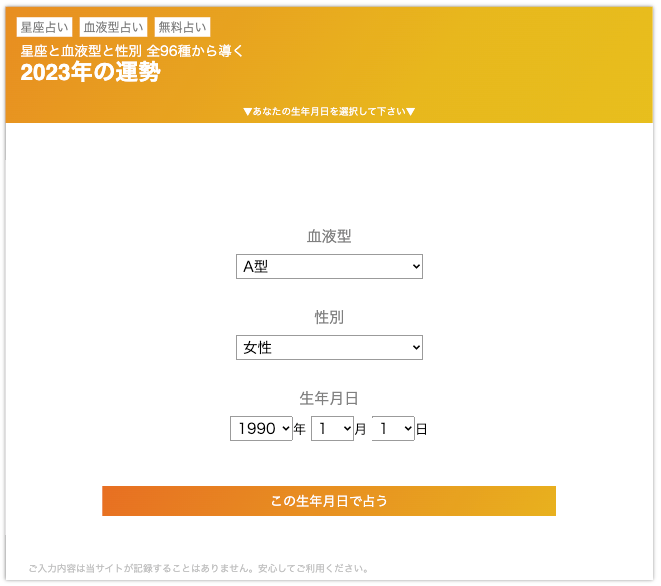Viewport: 661px width, 586px height.
Task: Click the 月 suffix after the month dropdown
Action: pos(361,429)
